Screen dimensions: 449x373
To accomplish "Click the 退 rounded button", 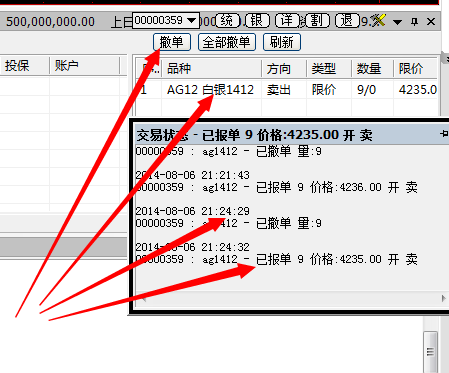I will point(347,21).
